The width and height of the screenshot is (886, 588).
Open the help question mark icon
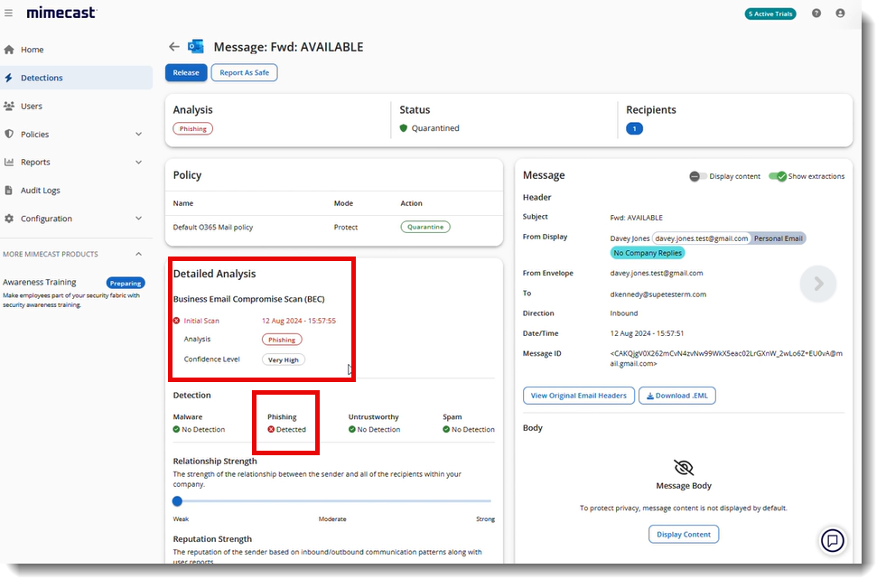(816, 13)
